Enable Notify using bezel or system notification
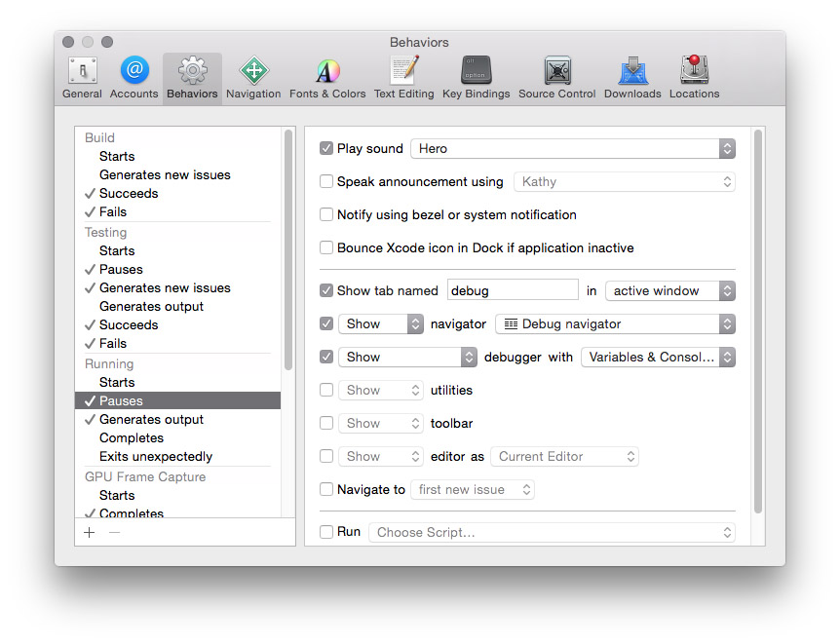 click(x=326, y=215)
